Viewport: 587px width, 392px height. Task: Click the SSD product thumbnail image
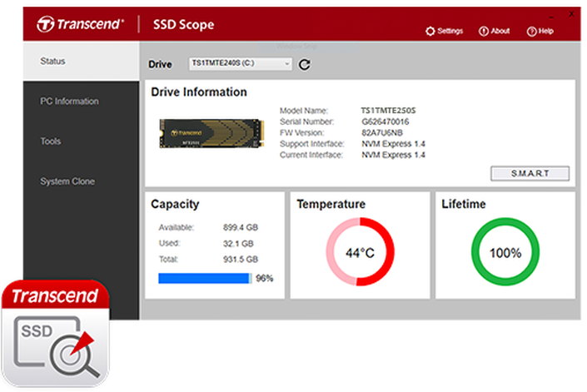tap(211, 133)
